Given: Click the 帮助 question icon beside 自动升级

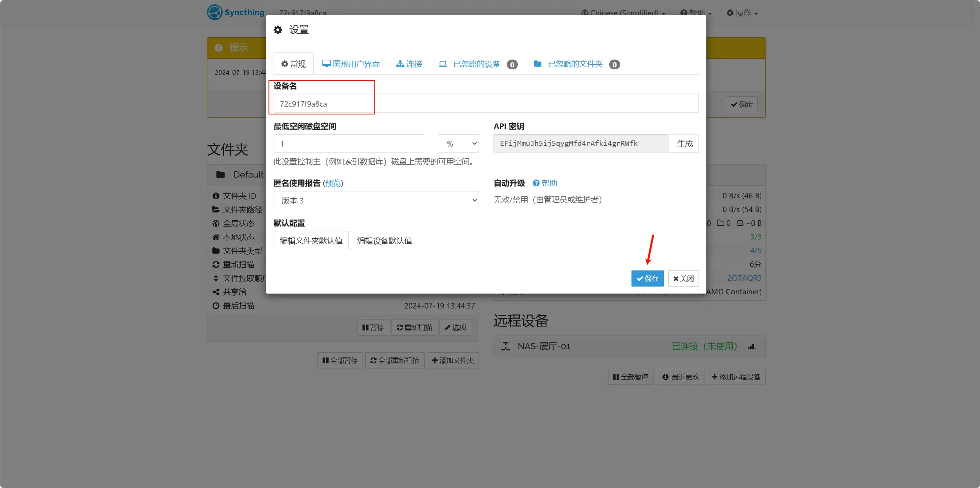Looking at the screenshot, I should click(x=535, y=183).
